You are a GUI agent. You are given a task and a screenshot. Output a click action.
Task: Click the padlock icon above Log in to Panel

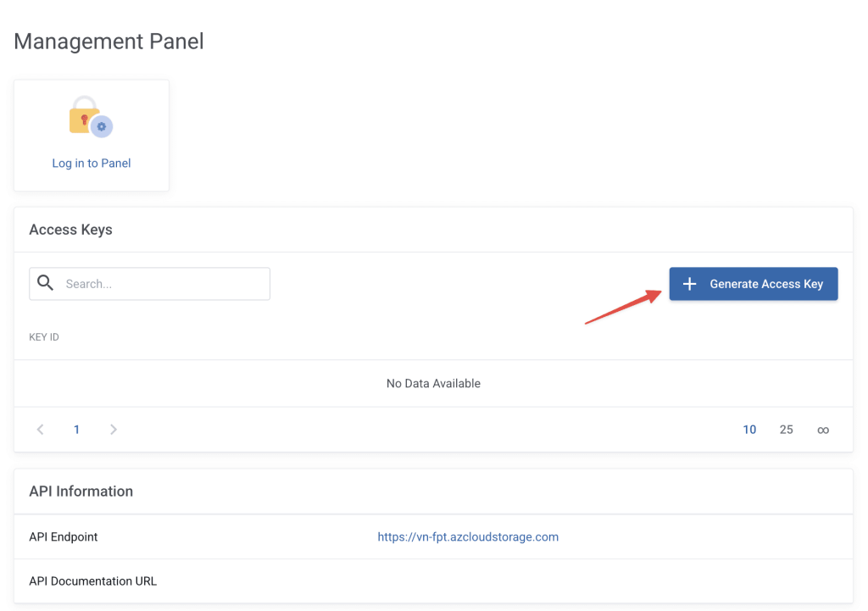point(86,116)
